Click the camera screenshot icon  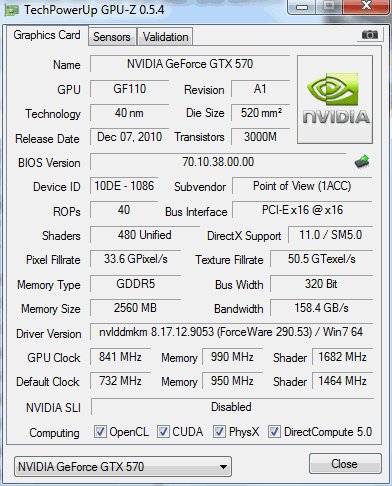370,34
